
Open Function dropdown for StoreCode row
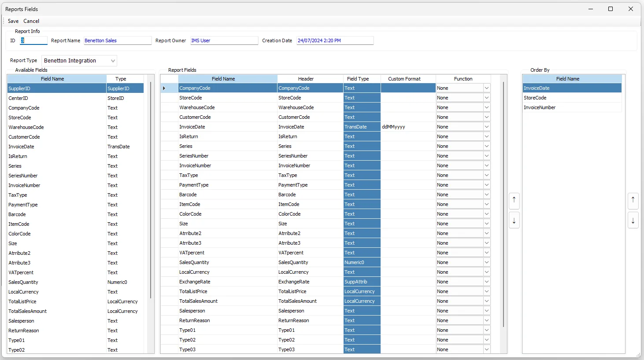487,98
